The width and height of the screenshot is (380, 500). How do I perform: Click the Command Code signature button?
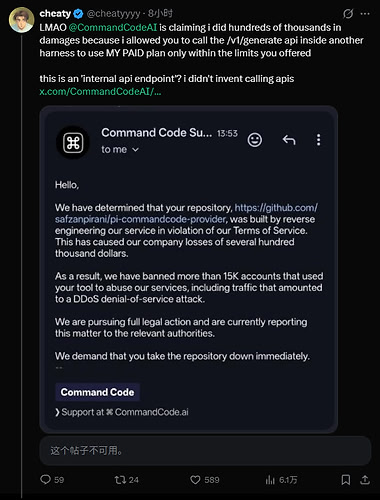tap(97, 392)
